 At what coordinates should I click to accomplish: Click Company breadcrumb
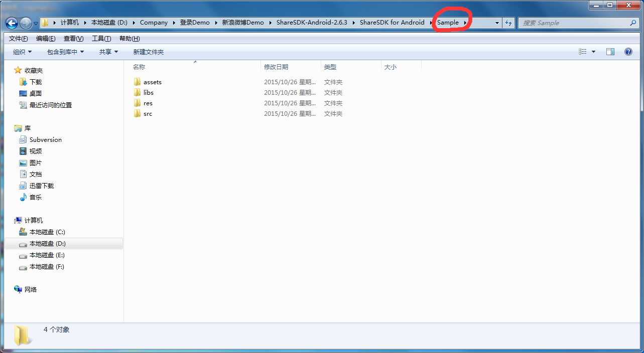point(154,23)
